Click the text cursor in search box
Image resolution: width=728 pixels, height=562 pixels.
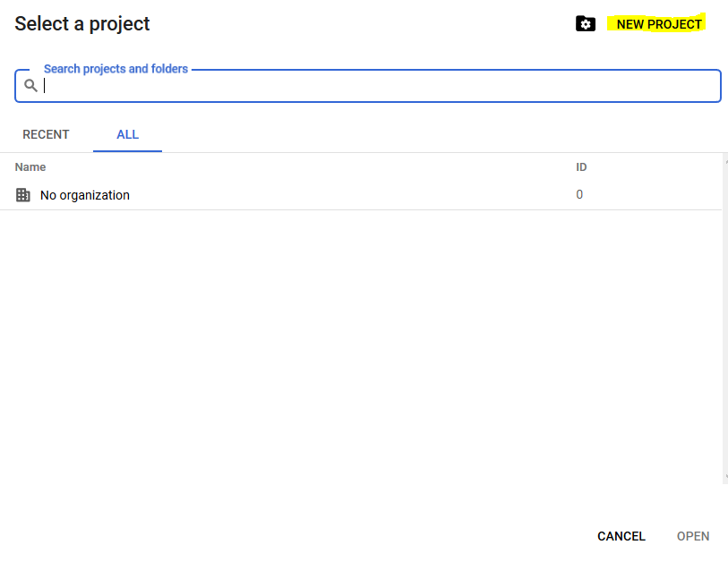click(x=45, y=86)
